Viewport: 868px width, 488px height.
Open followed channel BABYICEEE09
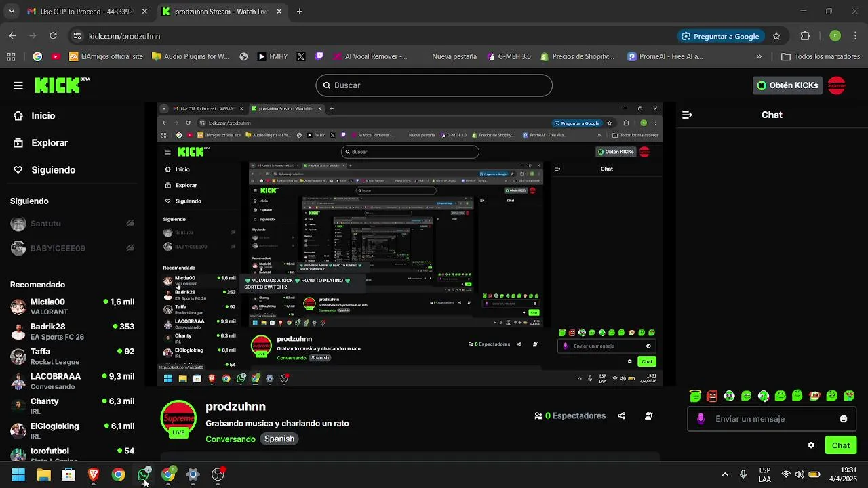[58, 249]
